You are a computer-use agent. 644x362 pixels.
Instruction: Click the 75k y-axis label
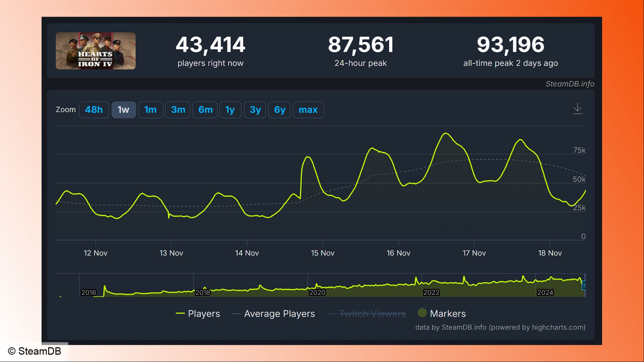point(579,150)
